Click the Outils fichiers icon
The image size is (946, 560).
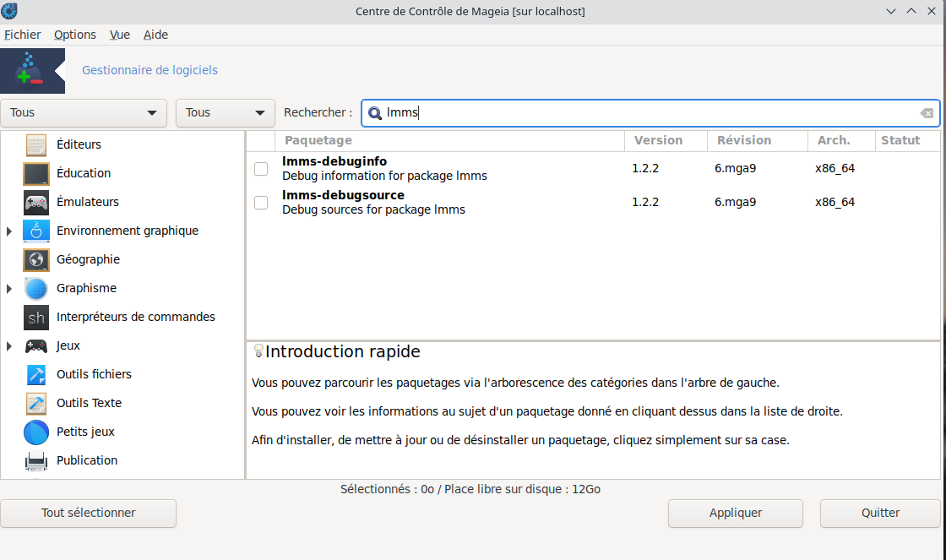36,374
